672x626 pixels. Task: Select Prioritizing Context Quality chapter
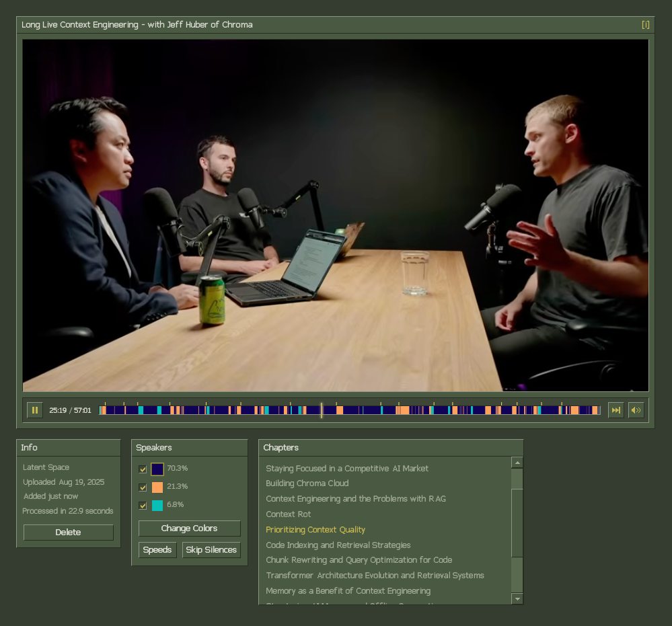point(315,530)
